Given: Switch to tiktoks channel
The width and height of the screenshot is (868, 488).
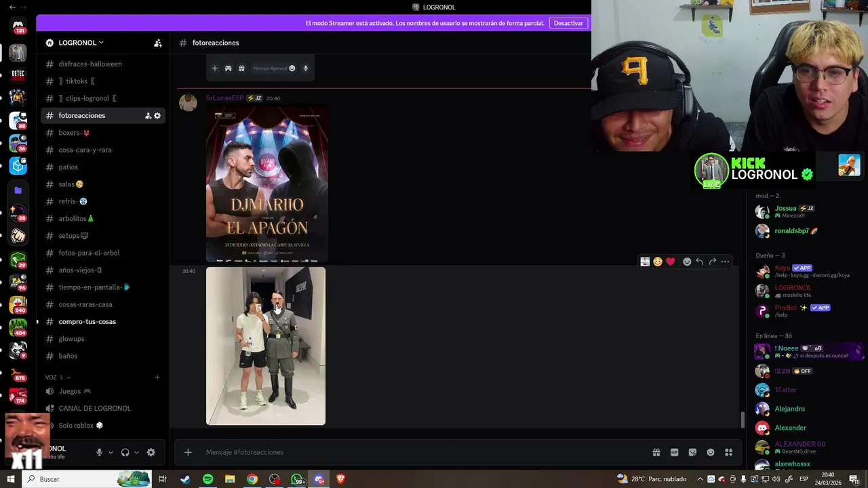Looking at the screenshot, I should [x=103, y=81].
